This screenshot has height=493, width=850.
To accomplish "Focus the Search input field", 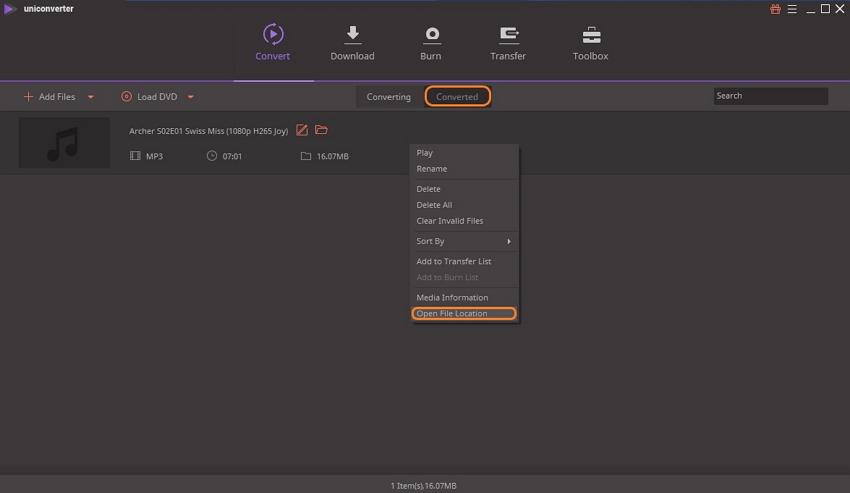I will pyautogui.click(x=770, y=96).
